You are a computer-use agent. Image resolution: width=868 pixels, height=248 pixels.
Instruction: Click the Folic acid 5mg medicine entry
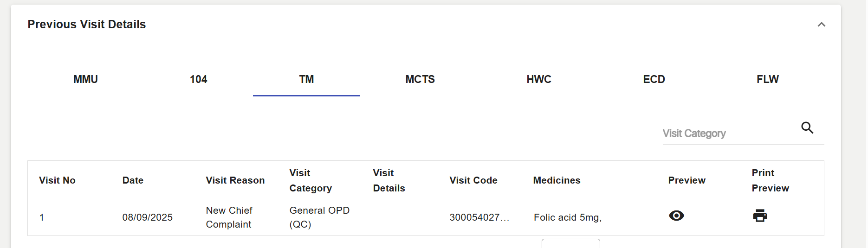(567, 217)
